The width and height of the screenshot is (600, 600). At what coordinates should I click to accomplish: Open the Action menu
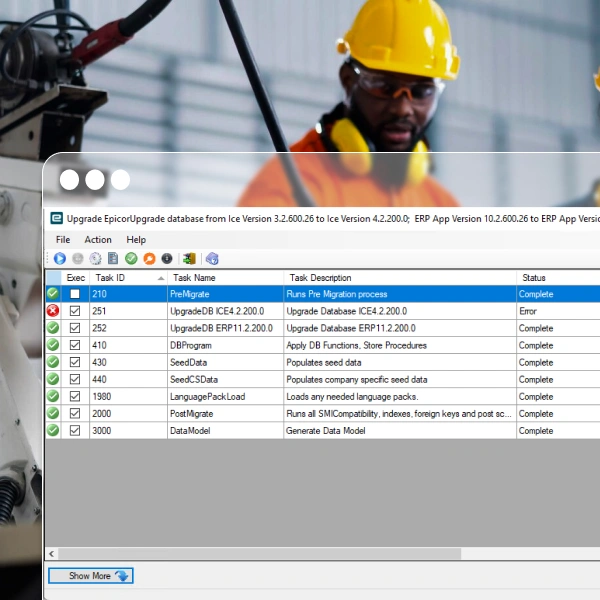pos(98,240)
